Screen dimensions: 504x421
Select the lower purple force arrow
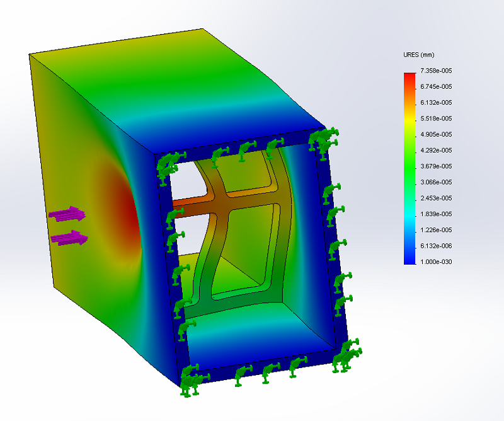pyautogui.click(x=69, y=238)
